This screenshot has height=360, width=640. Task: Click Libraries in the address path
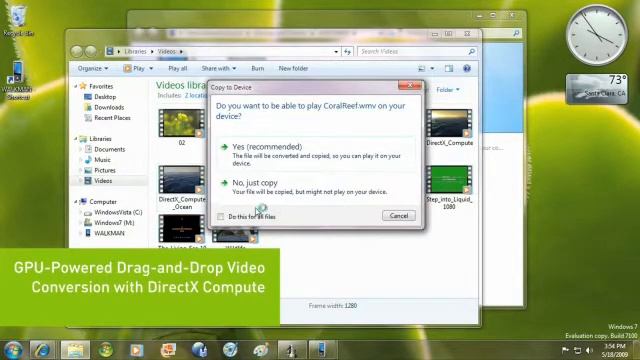click(x=135, y=51)
